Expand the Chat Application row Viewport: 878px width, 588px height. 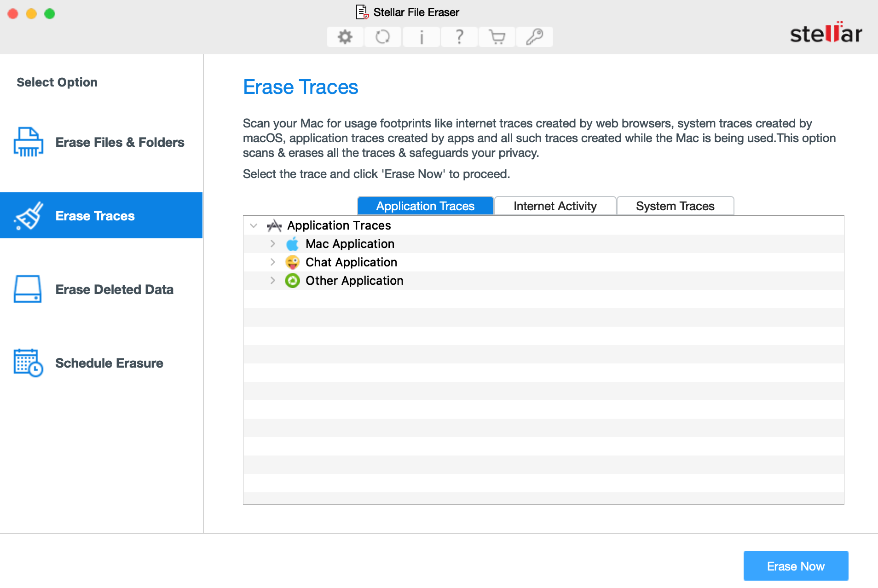(x=272, y=262)
